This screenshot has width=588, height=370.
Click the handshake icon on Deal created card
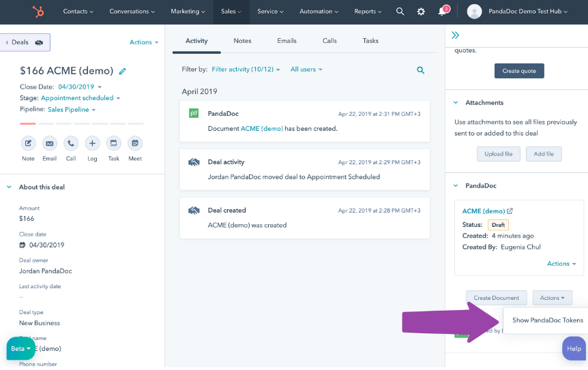click(194, 211)
